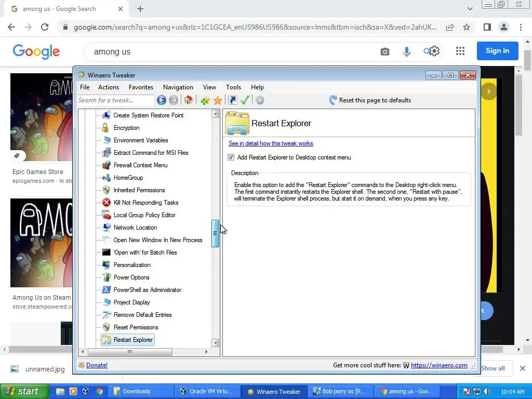This screenshot has height=399, width=532.
Task: Click the Personalization icon in tree
Action: point(107,265)
